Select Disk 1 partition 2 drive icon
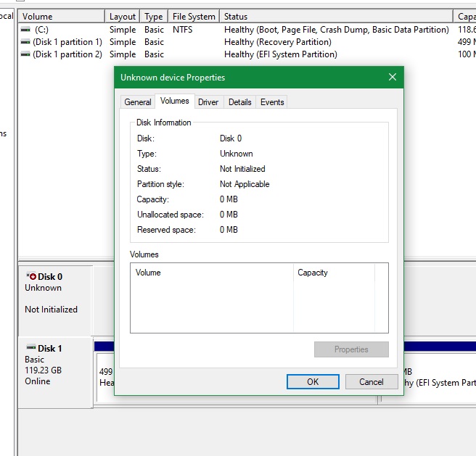The height and width of the screenshot is (456, 476). point(25,54)
